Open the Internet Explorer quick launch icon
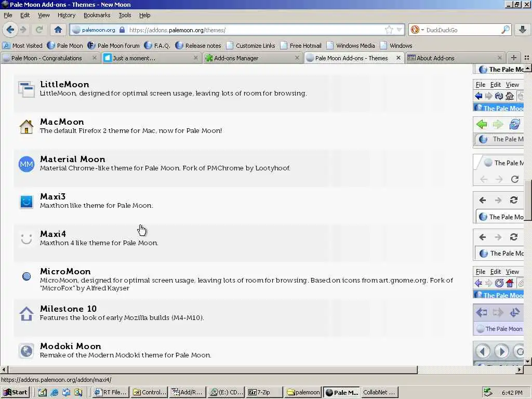This screenshot has width=532, height=399. pos(54,393)
